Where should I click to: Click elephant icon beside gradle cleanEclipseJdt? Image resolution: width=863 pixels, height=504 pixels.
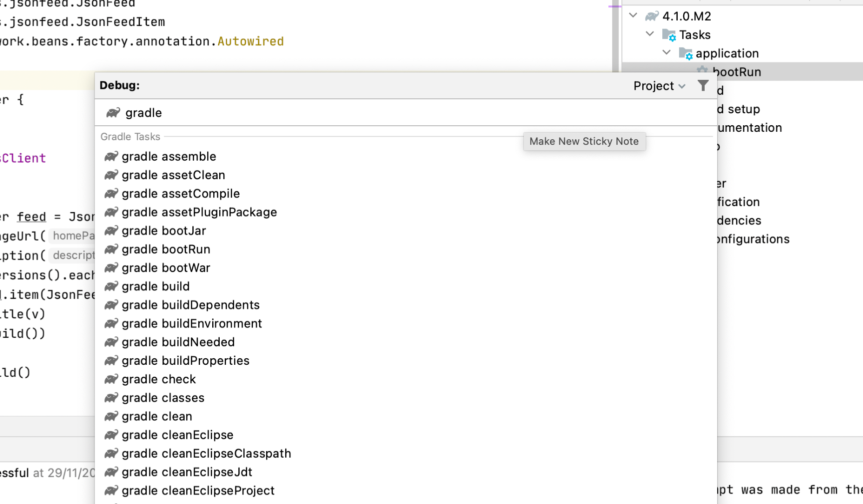[111, 472]
